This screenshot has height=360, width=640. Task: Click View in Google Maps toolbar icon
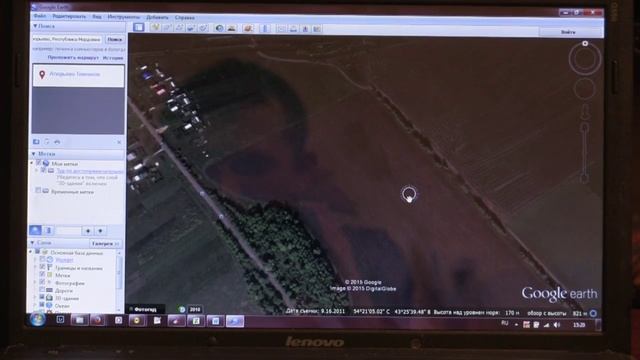[x=317, y=28]
